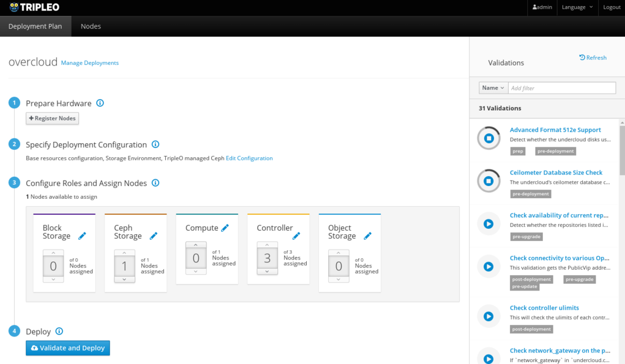Show info for Prepare Hardware step
Image resolution: width=625 pixels, height=364 pixels.
click(x=100, y=103)
